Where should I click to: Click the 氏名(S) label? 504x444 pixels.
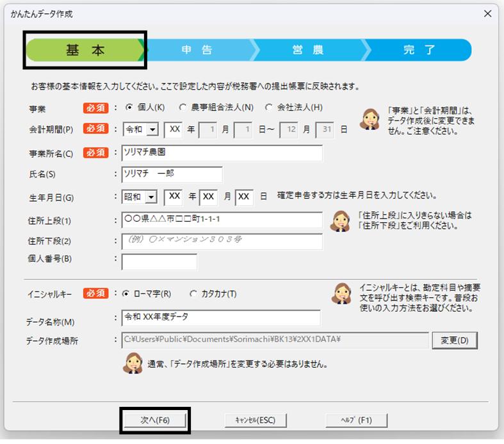click(42, 174)
